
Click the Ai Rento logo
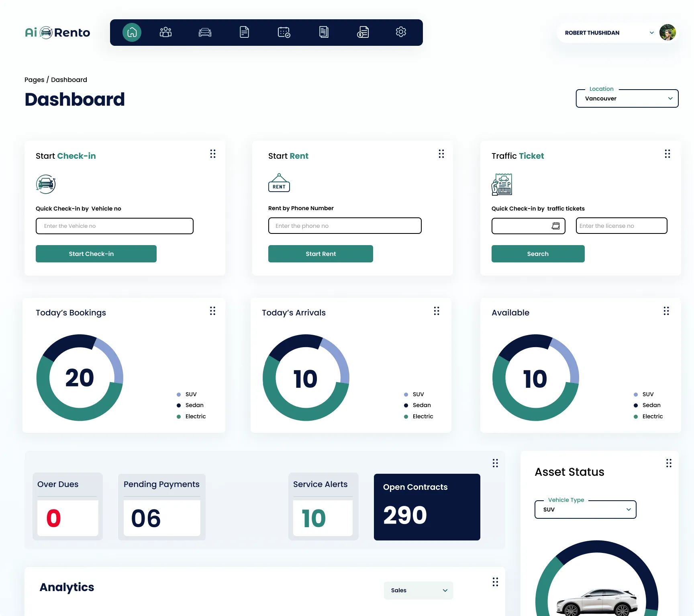coord(57,33)
